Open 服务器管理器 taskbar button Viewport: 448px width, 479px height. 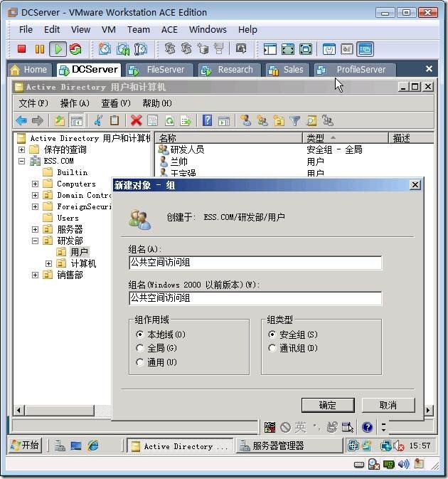289,446
